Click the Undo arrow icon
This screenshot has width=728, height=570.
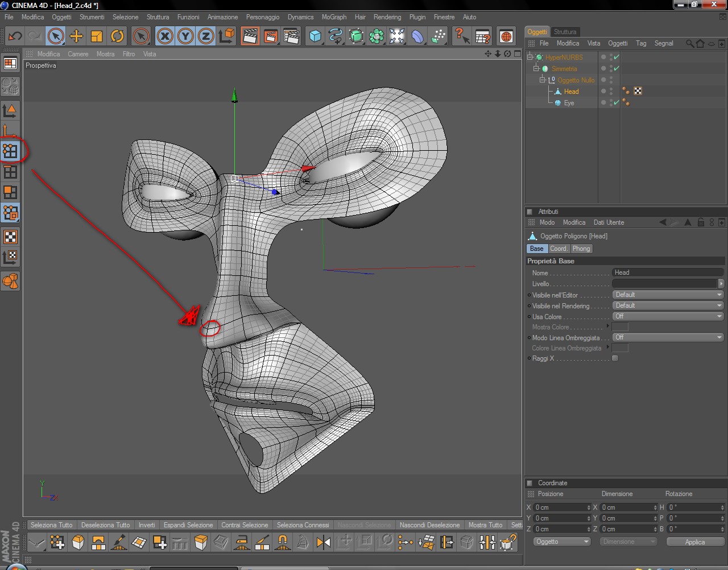pyautogui.click(x=15, y=36)
